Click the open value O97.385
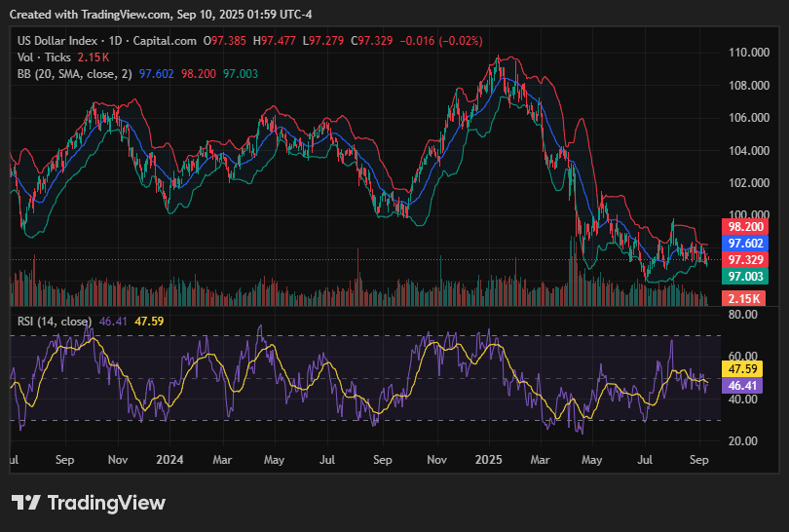The height and width of the screenshot is (532, 789). point(224,41)
